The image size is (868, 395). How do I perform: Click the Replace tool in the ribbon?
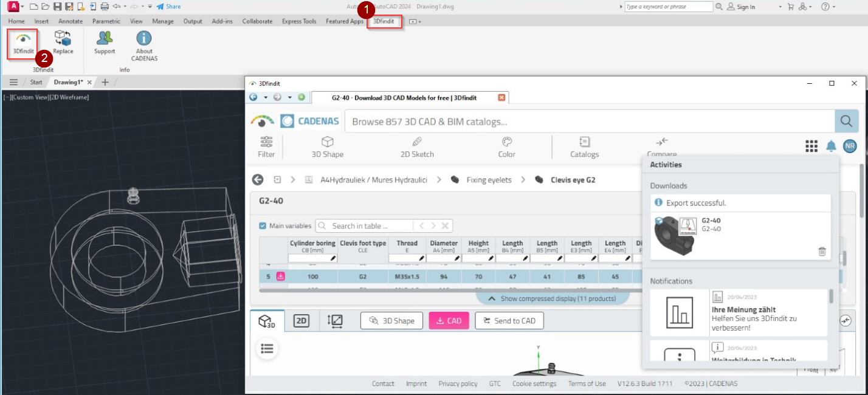point(63,43)
